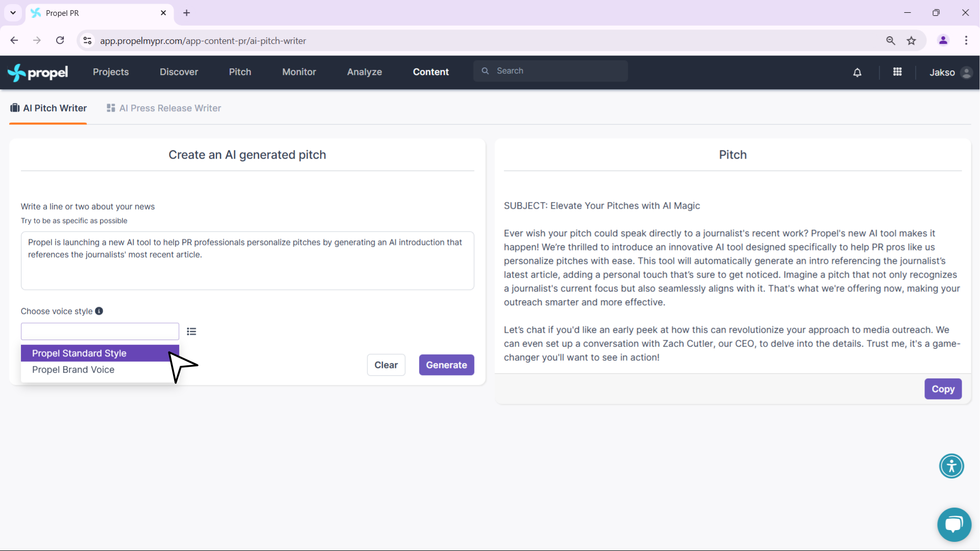This screenshot has height=551, width=980.
Task: Reload the current page
Action: (x=60, y=40)
